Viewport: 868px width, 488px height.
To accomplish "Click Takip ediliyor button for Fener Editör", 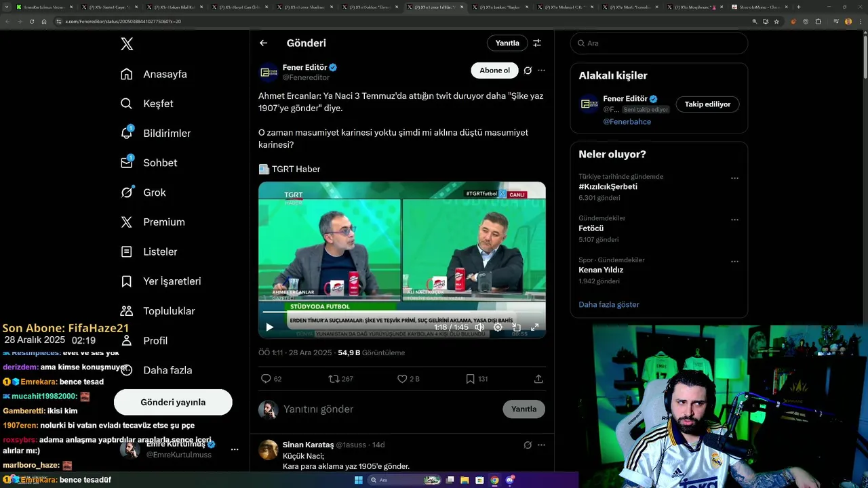I will [707, 104].
